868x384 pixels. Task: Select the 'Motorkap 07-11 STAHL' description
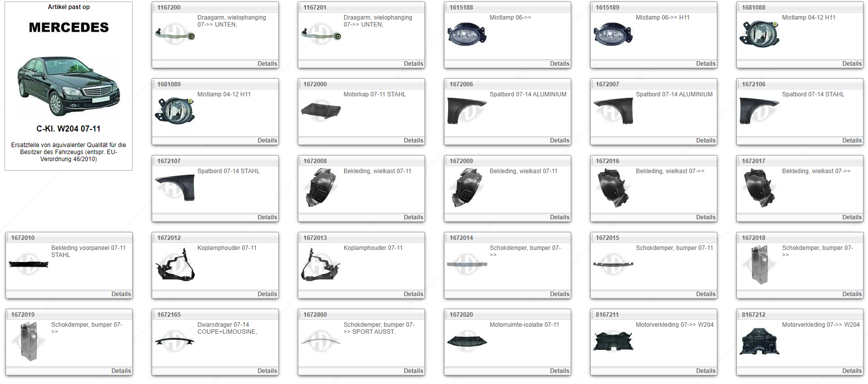click(x=375, y=94)
